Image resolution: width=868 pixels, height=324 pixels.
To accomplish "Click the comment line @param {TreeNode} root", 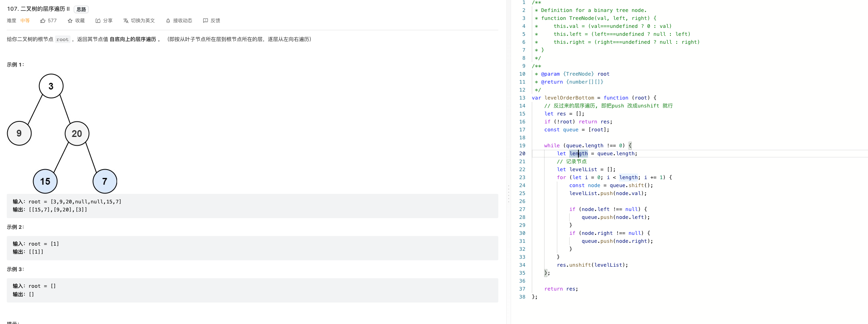I will tap(572, 74).
